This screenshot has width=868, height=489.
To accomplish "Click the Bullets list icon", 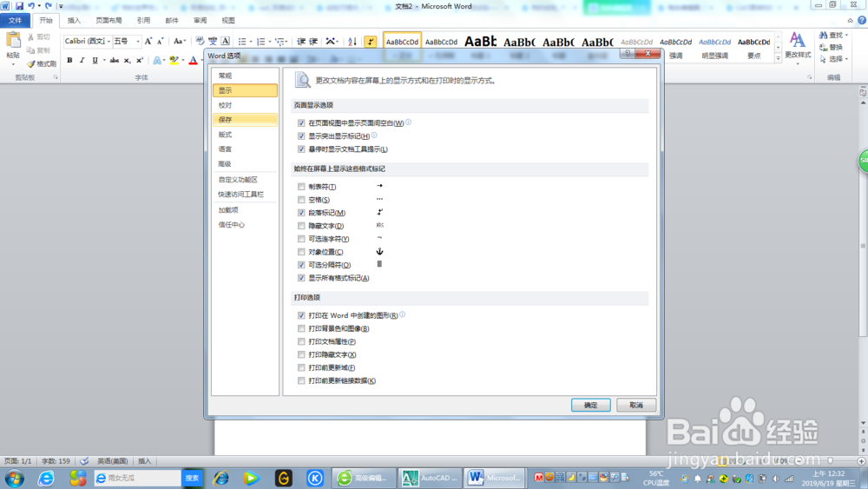I will point(242,42).
